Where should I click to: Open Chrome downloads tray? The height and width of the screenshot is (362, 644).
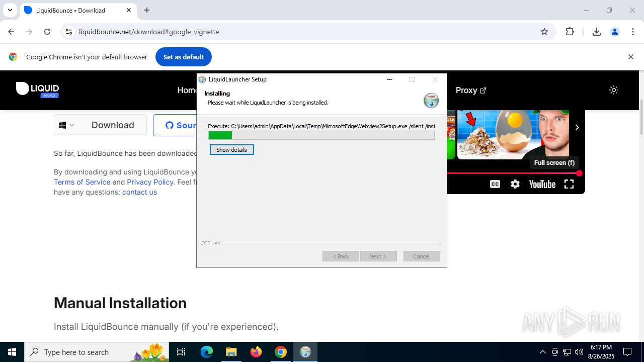[x=596, y=32]
